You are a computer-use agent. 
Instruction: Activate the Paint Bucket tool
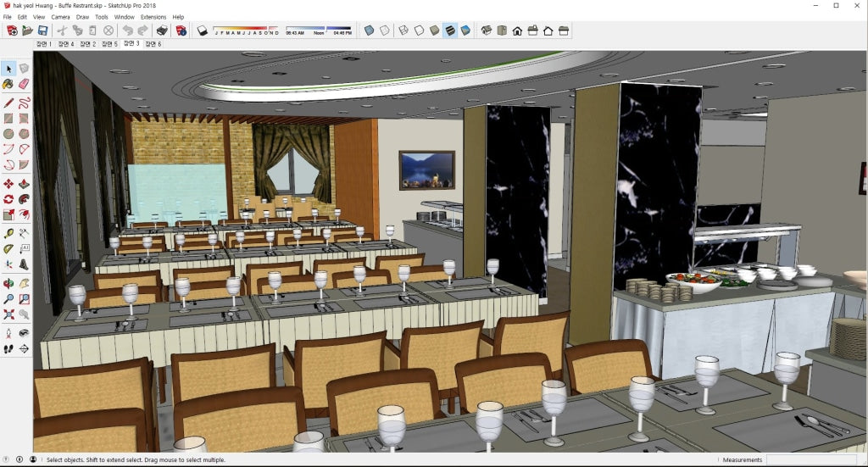pyautogui.click(x=8, y=84)
